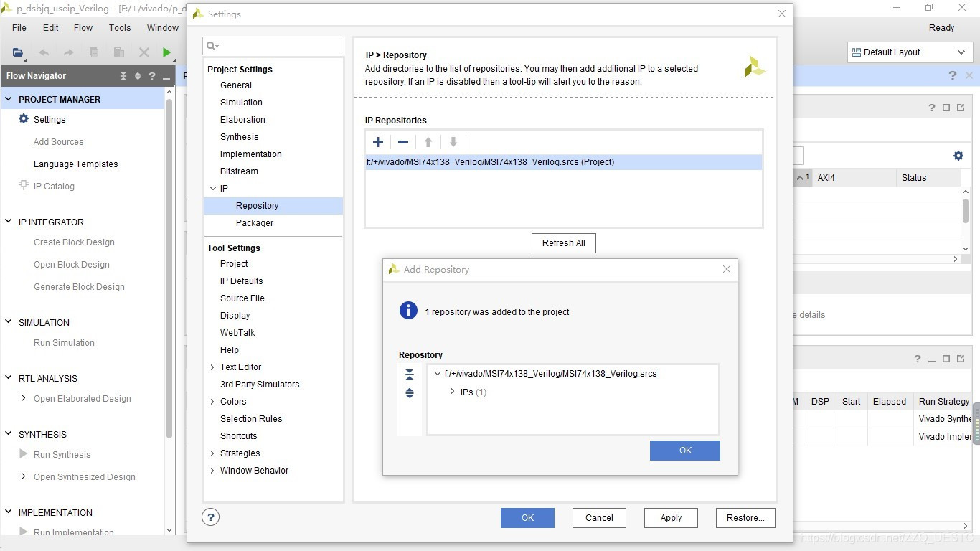Select Packager in settings tree

[x=255, y=223]
